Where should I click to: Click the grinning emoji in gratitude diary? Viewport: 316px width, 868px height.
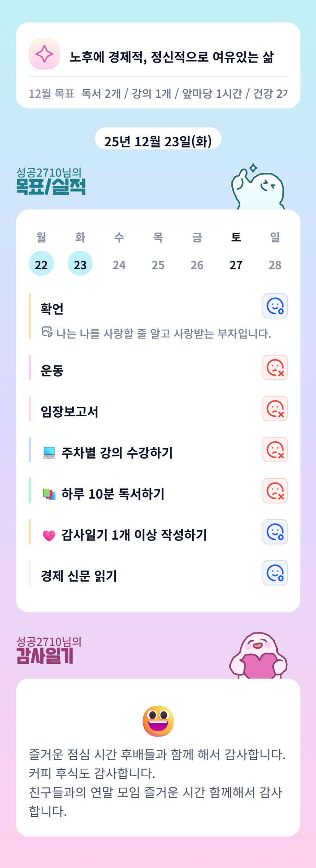(x=158, y=721)
